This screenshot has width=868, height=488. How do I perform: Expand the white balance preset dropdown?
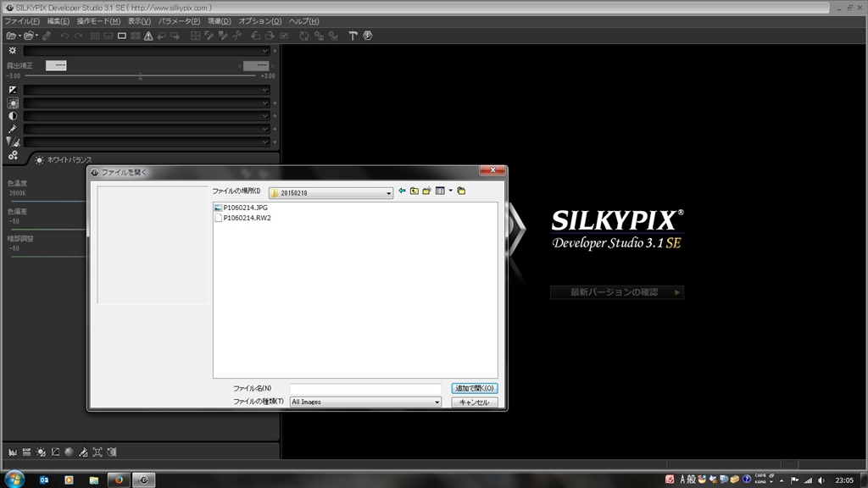pos(264,103)
